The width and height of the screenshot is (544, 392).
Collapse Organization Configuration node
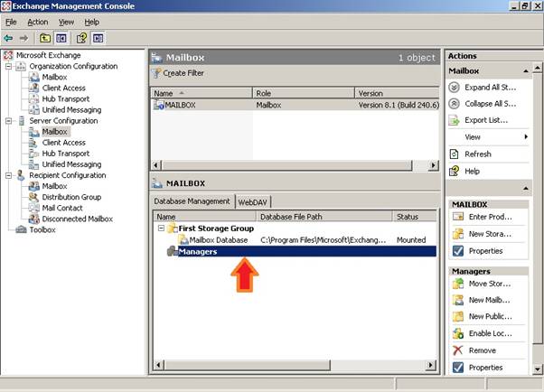9,66
